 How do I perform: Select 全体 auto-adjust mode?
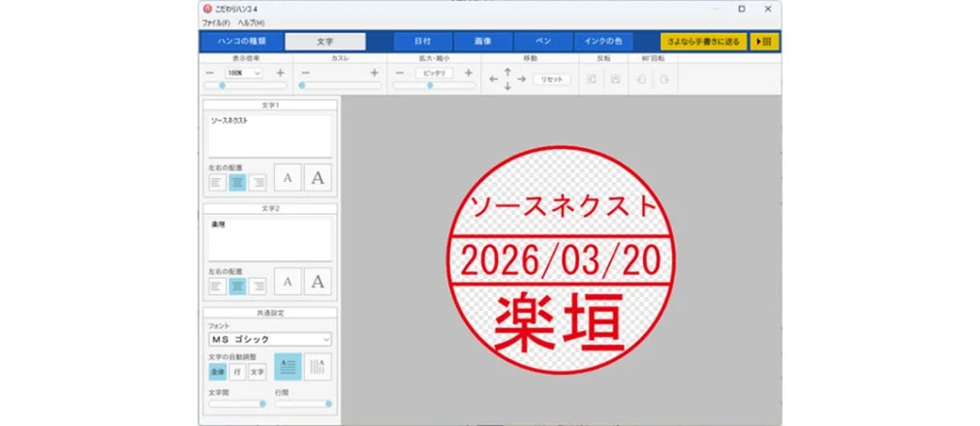(217, 372)
